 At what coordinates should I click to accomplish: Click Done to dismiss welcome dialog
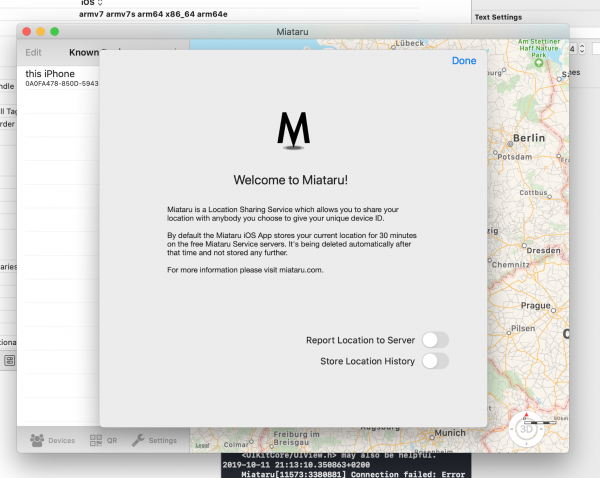464,60
